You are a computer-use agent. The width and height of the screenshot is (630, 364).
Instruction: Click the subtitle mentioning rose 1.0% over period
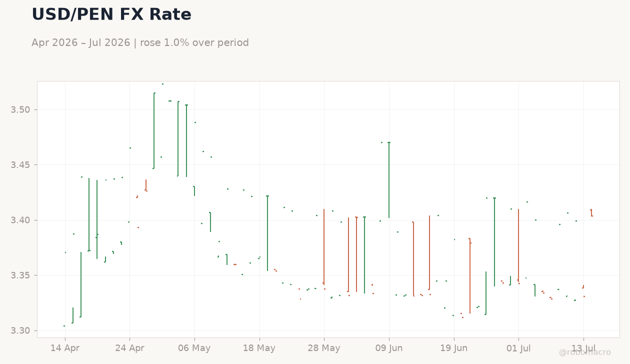(x=140, y=43)
